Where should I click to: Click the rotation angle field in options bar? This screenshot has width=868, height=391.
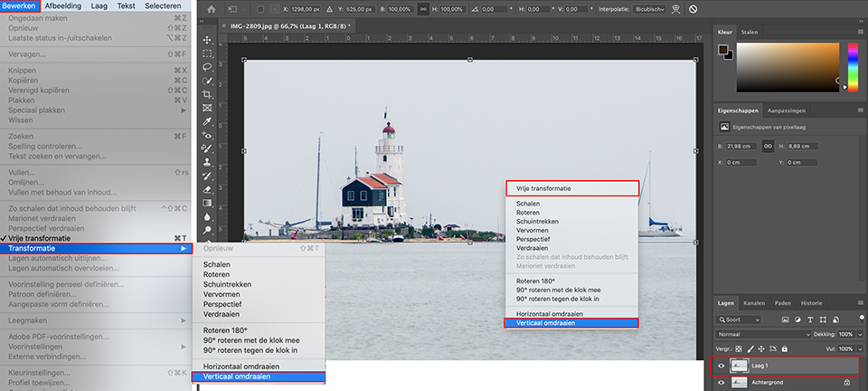495,9
